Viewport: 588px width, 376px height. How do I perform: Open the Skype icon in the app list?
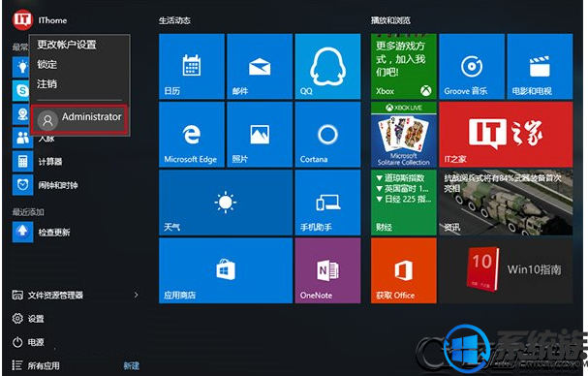click(21, 90)
